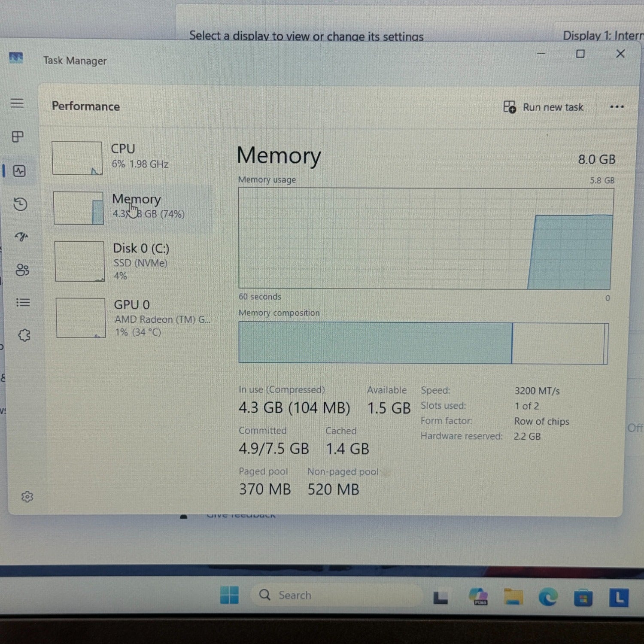The image size is (644, 644).
Task: Select the Performance page icon
Action: tap(19, 171)
